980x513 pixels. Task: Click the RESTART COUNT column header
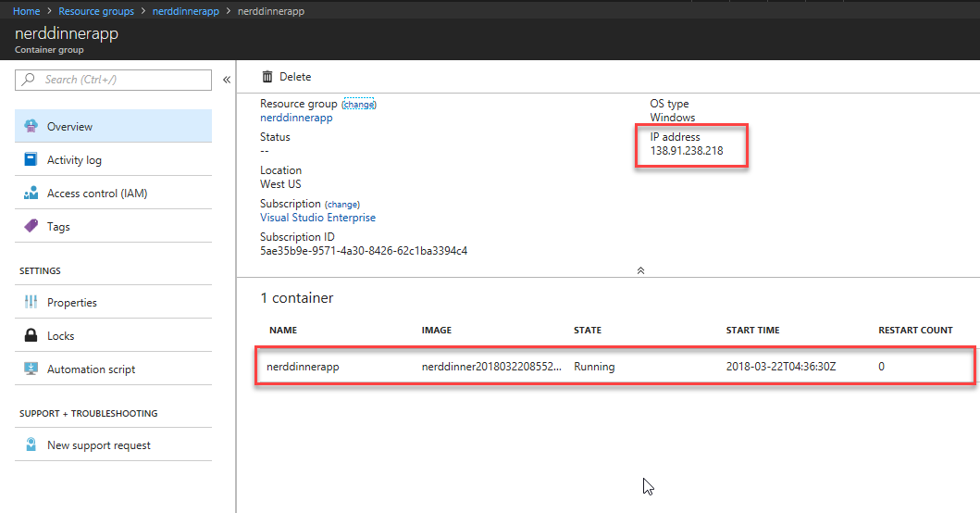[915, 330]
